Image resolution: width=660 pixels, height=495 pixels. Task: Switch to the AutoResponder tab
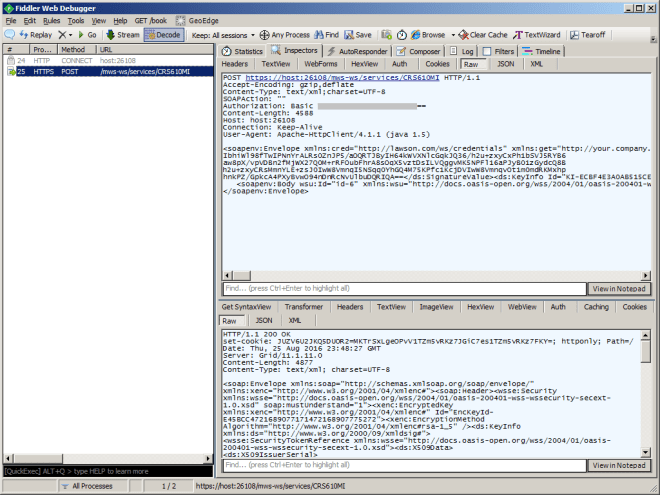[x=360, y=50]
